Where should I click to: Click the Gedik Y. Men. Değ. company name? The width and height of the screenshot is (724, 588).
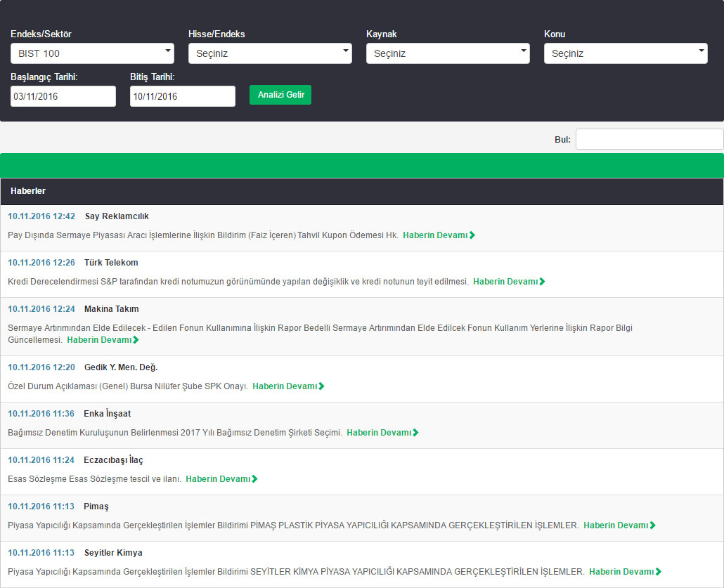[121, 367]
